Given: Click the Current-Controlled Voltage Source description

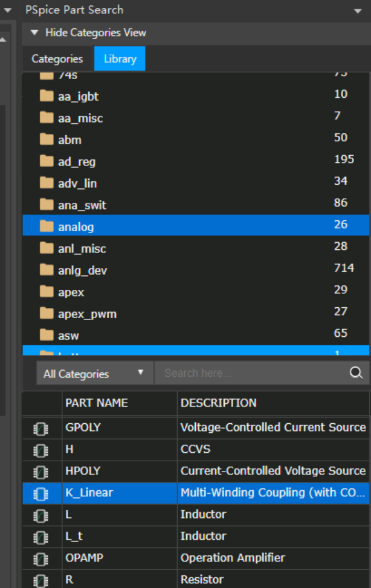Looking at the screenshot, I should pos(273,471).
